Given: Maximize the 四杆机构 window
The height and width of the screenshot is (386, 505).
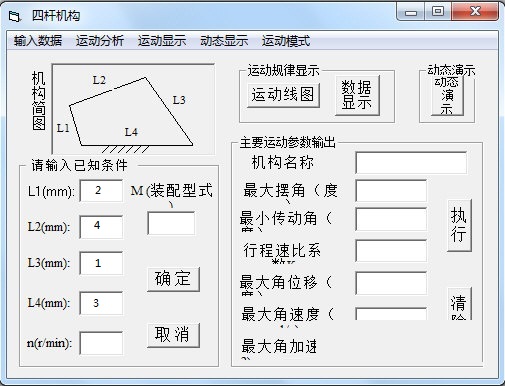Looking at the screenshot, I should (x=438, y=12).
